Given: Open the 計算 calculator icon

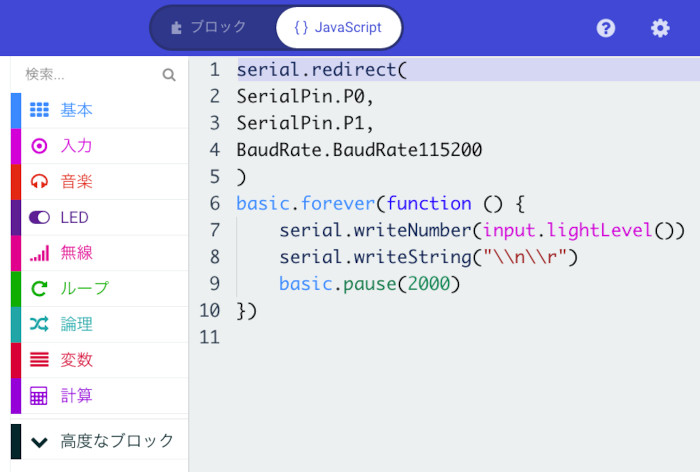Looking at the screenshot, I should pos(39,396).
